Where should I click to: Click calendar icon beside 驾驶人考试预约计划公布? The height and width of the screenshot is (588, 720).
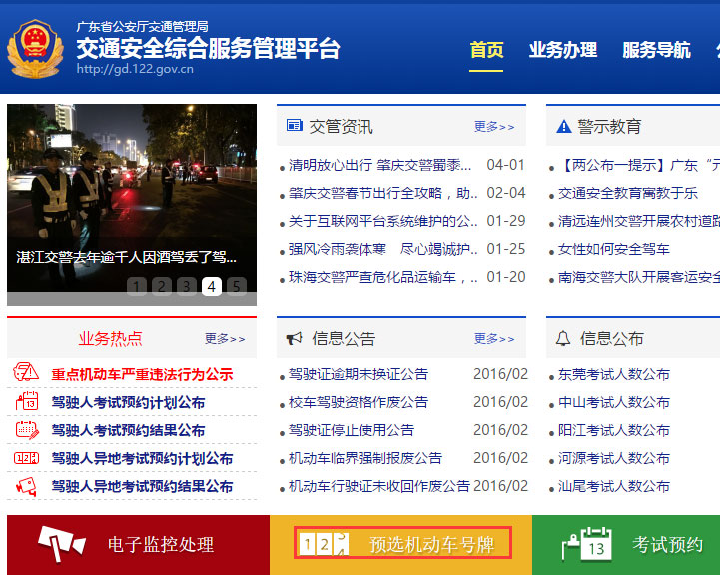tap(27, 400)
